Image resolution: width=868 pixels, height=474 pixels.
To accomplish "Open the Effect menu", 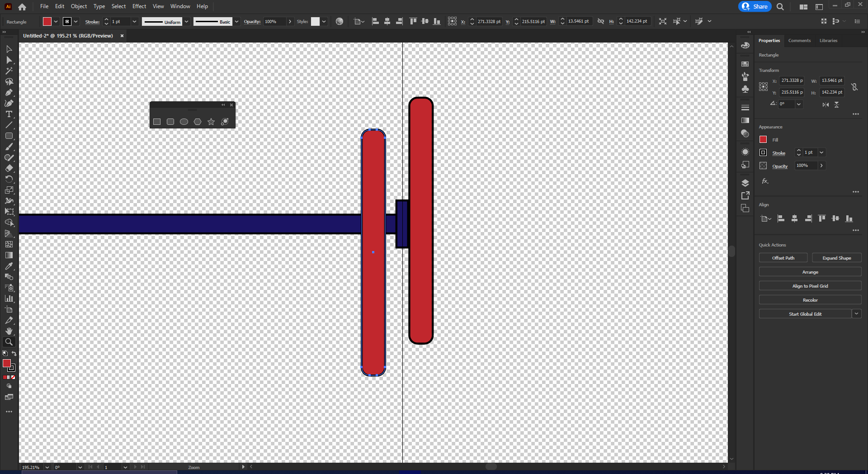I will tap(139, 6).
